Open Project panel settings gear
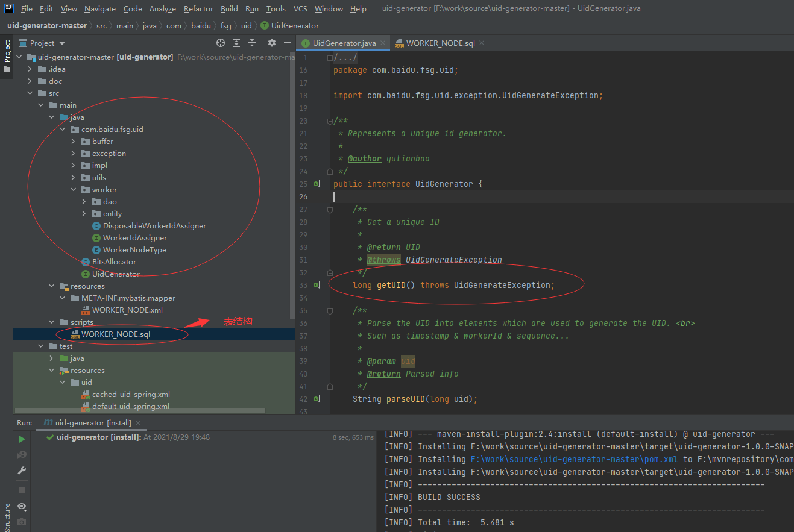 coord(272,43)
